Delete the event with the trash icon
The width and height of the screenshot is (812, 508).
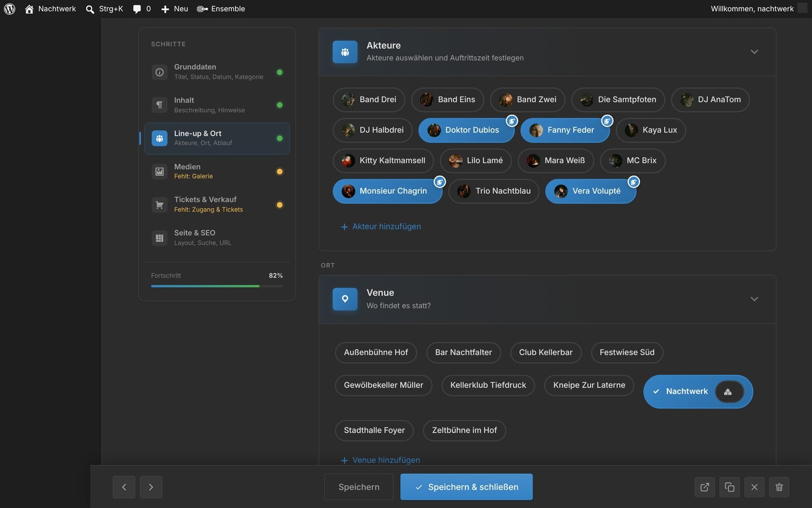(779, 487)
